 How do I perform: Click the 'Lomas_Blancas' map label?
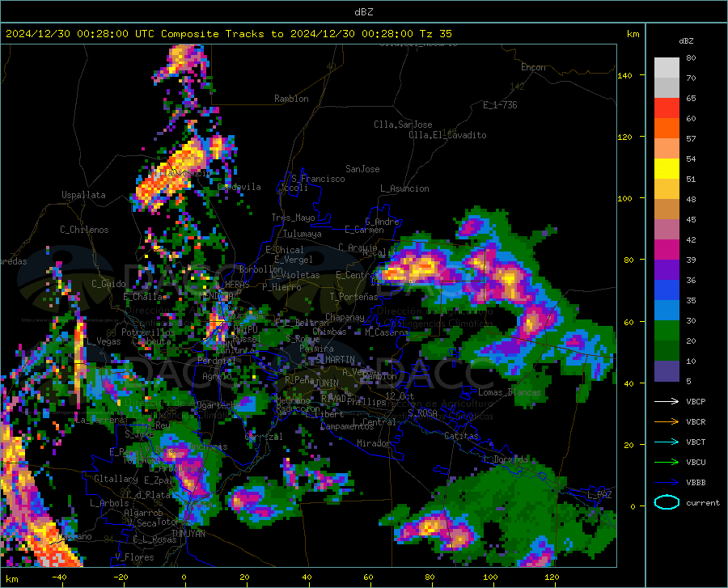click(x=510, y=392)
